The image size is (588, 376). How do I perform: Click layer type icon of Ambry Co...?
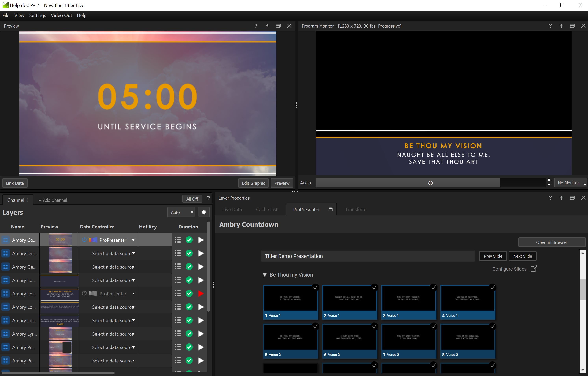click(5, 240)
